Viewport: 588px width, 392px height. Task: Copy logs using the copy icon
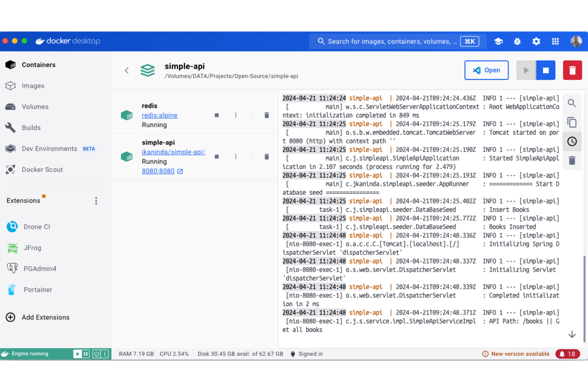coord(572,122)
